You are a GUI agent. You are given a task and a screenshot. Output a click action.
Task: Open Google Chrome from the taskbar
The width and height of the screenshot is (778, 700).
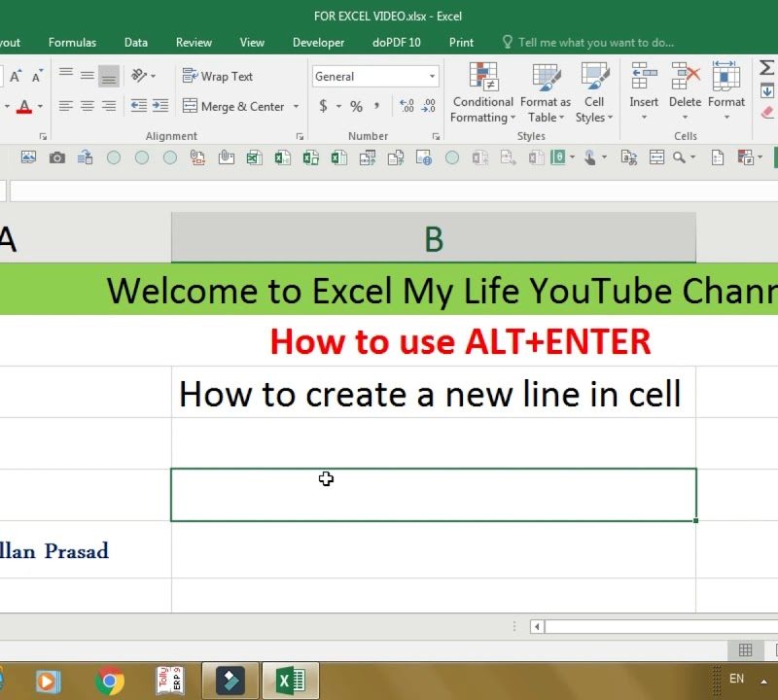coord(110,681)
